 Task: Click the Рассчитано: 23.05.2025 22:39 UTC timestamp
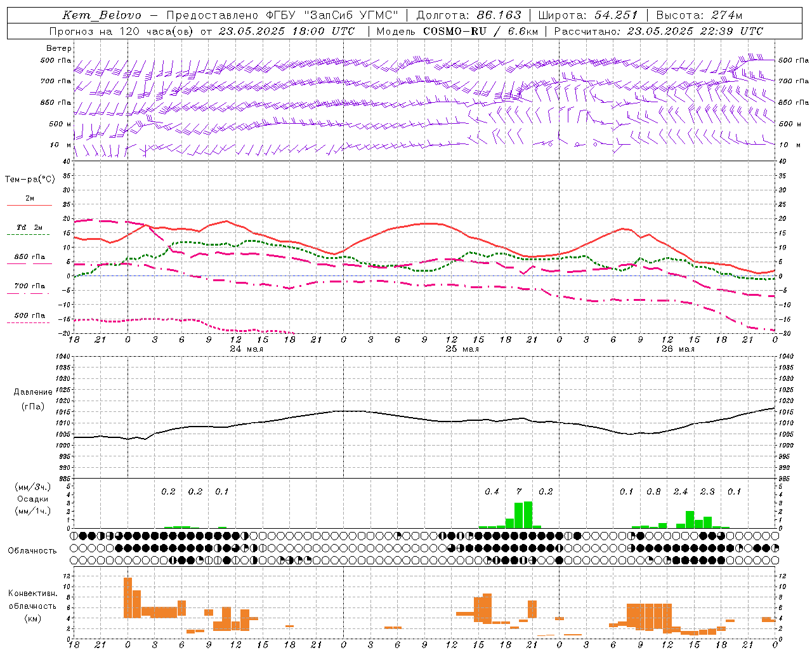[x=658, y=31]
